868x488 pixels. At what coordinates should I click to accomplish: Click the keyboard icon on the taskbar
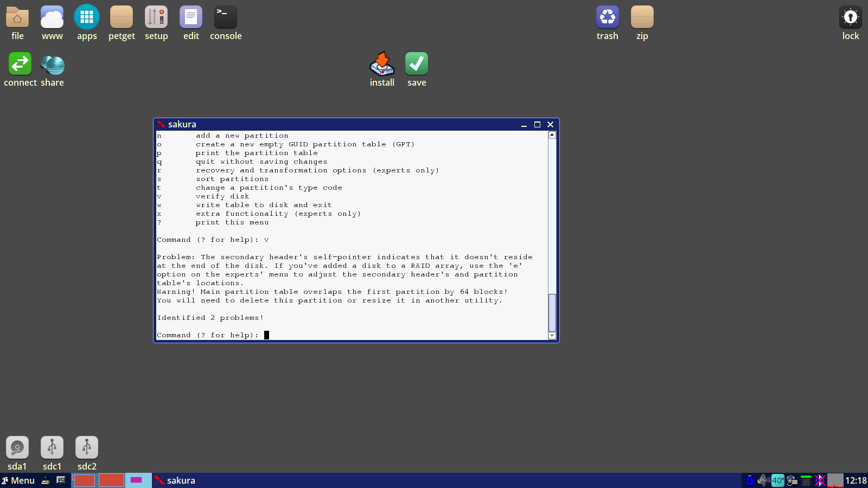pyautogui.click(x=61, y=480)
